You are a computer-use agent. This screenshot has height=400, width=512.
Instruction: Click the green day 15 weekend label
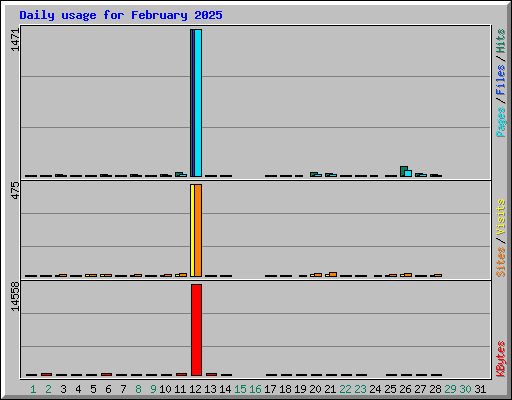pos(240,389)
